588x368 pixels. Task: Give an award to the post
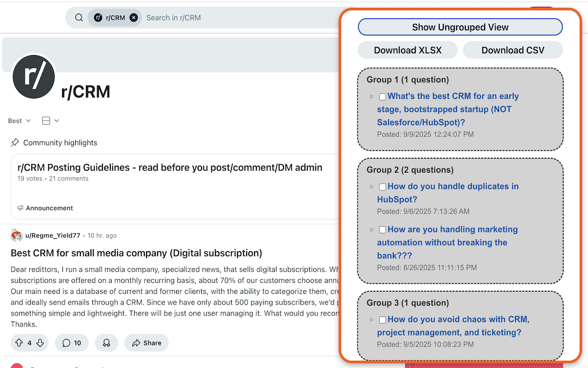point(107,343)
